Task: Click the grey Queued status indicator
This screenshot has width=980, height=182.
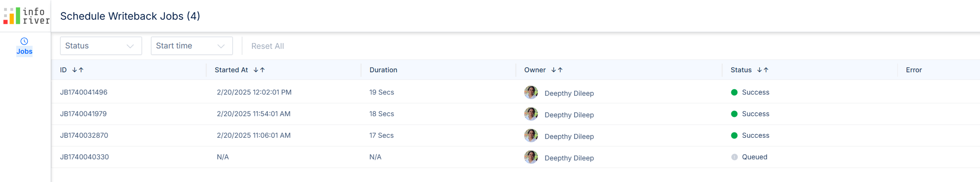Action: pos(734,157)
